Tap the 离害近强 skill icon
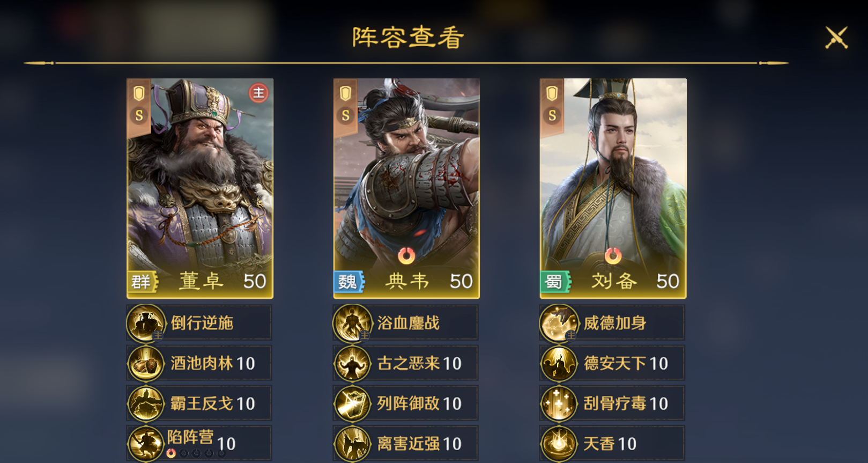 [x=352, y=444]
